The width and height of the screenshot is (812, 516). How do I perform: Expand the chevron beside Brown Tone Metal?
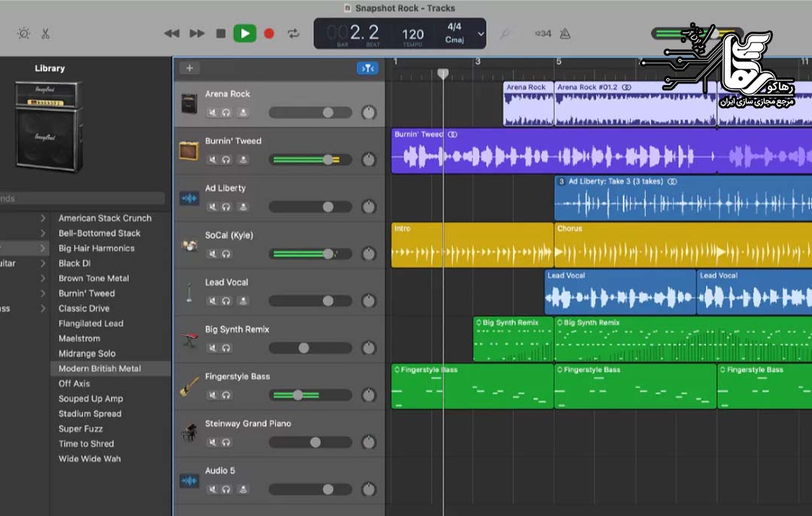click(x=43, y=278)
